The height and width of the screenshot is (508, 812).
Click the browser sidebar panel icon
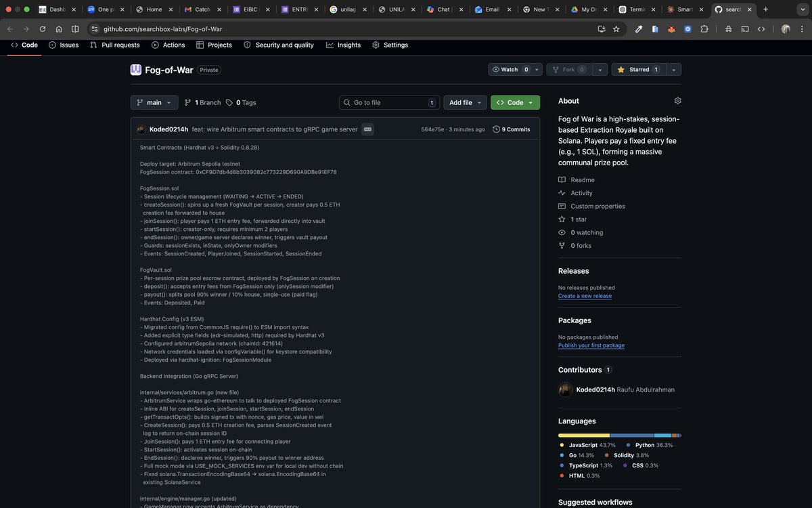(x=75, y=29)
